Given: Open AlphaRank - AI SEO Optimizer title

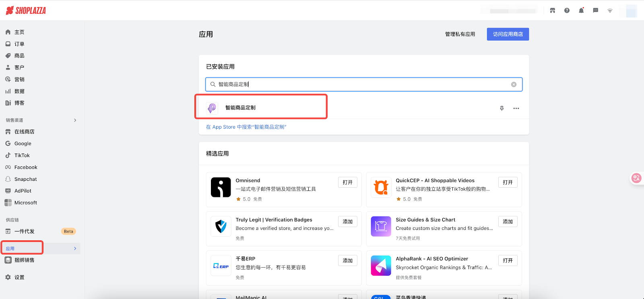Looking at the screenshot, I should point(432,259).
